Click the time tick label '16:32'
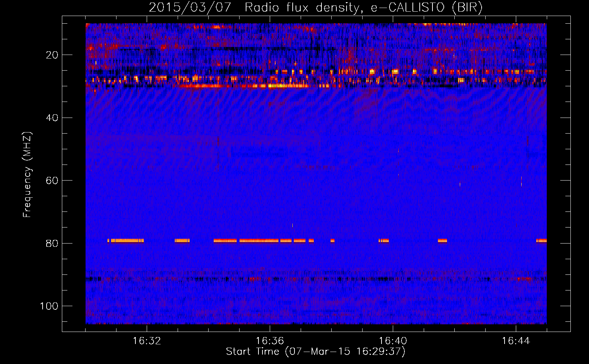589x364 pixels. tap(147, 341)
